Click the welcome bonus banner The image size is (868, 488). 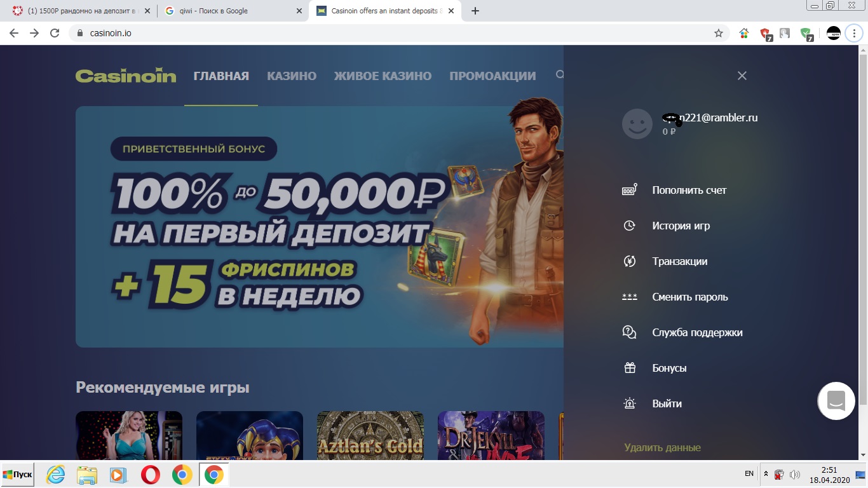pos(320,226)
